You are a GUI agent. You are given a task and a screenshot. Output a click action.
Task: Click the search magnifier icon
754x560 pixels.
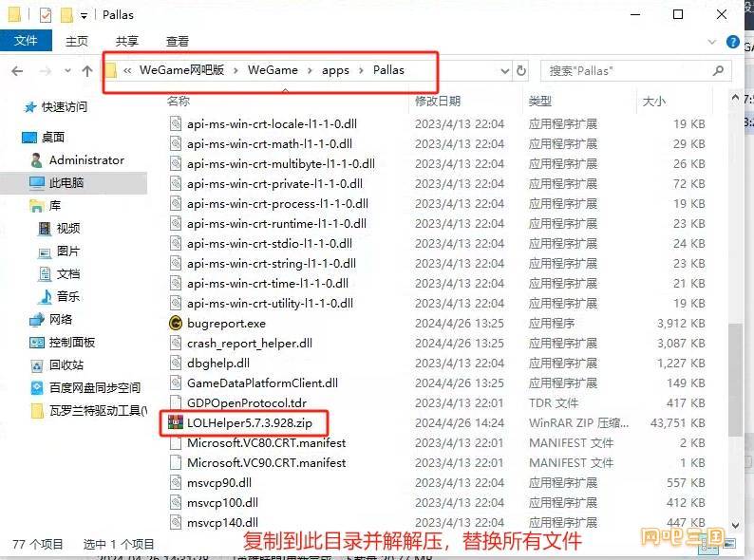[x=719, y=70]
